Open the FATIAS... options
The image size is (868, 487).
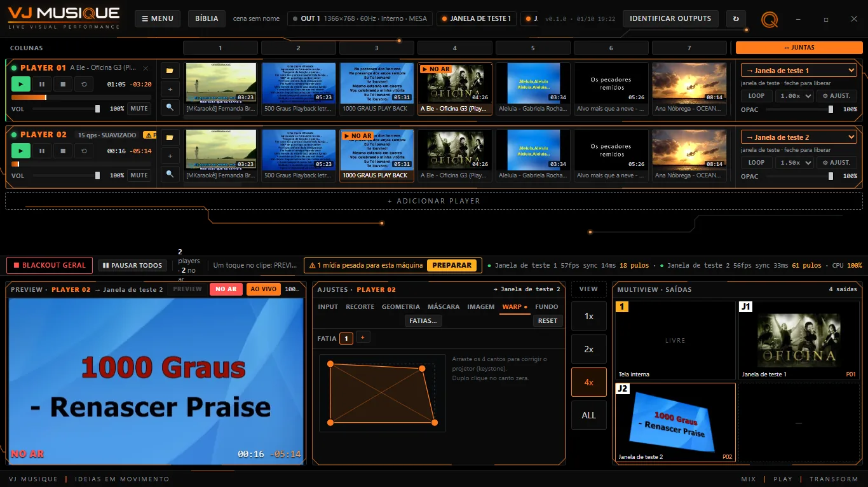(423, 321)
